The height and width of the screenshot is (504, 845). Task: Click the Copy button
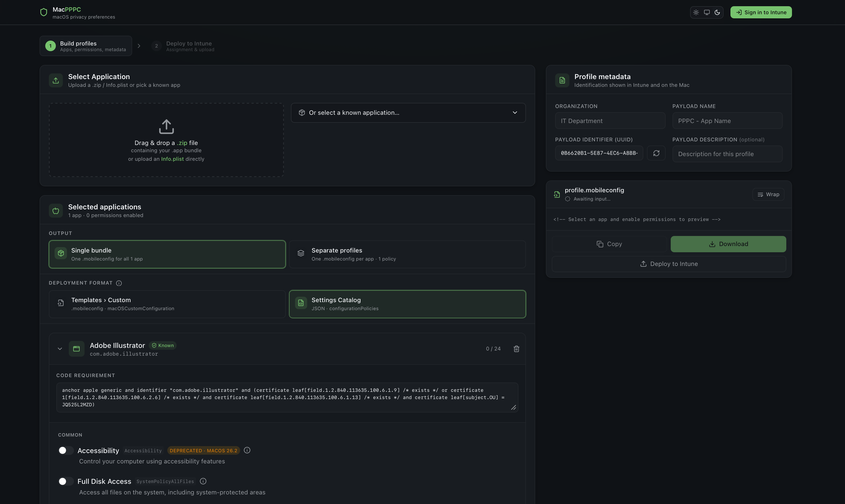609,244
